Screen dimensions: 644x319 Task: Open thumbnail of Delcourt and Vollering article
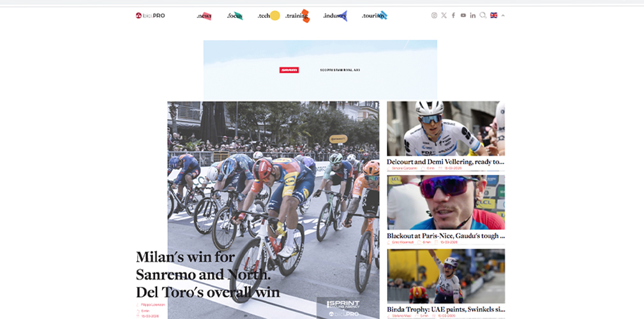click(446, 128)
